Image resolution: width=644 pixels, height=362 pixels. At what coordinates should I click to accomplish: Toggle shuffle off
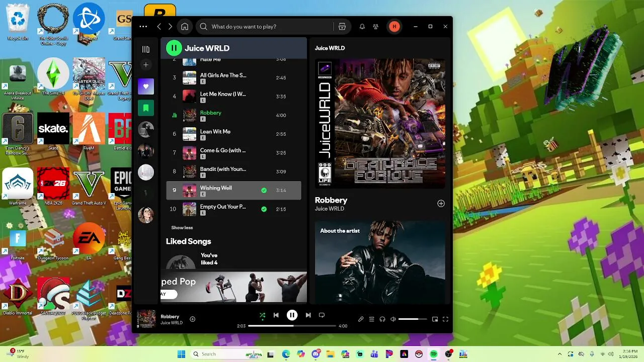262,315
